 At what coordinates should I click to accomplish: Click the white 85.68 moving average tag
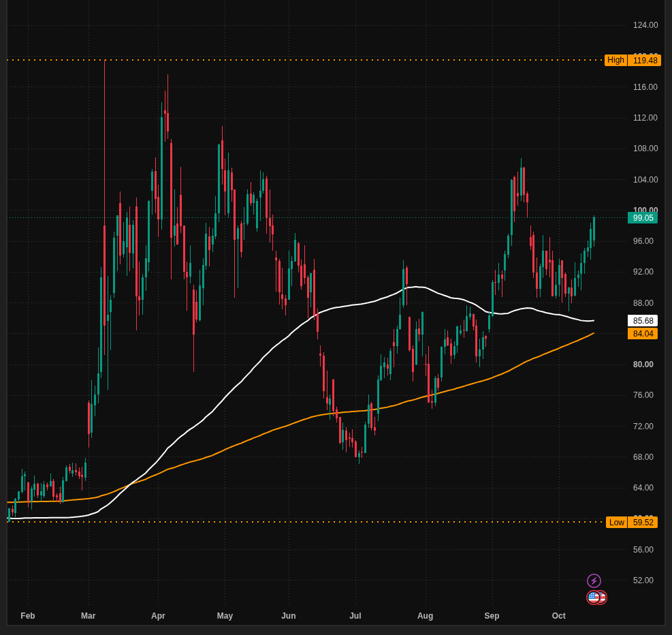(x=643, y=321)
